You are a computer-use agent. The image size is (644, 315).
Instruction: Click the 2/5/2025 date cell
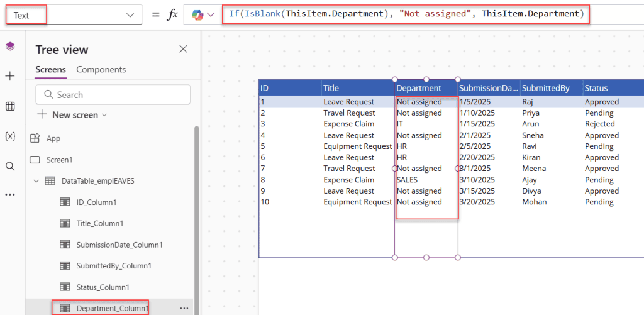(x=475, y=146)
